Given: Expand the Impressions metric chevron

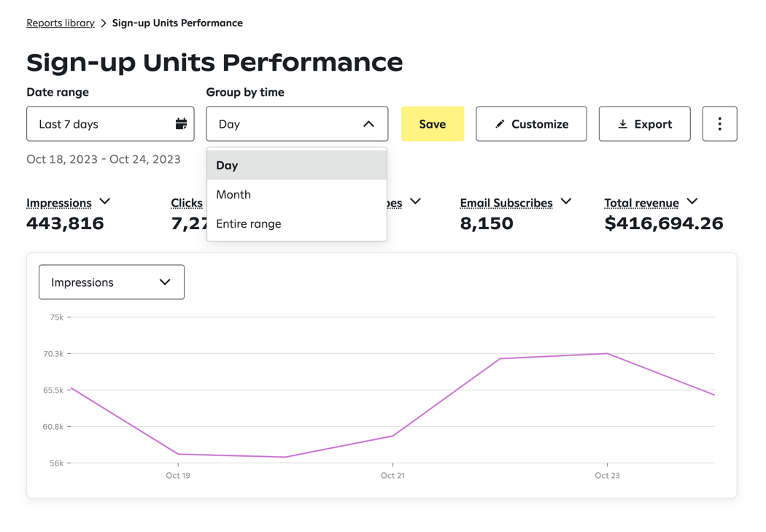Looking at the screenshot, I should [x=105, y=201].
